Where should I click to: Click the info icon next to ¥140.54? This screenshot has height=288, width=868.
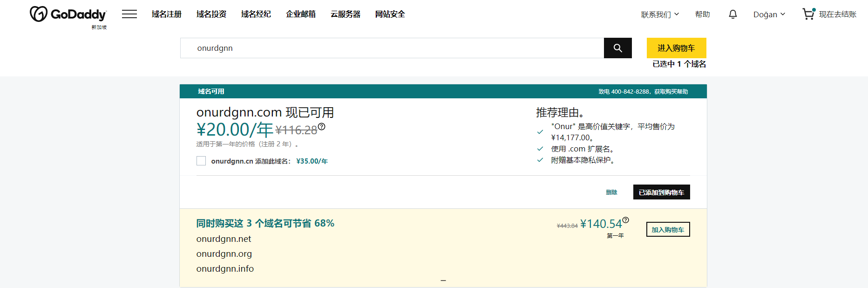626,220
